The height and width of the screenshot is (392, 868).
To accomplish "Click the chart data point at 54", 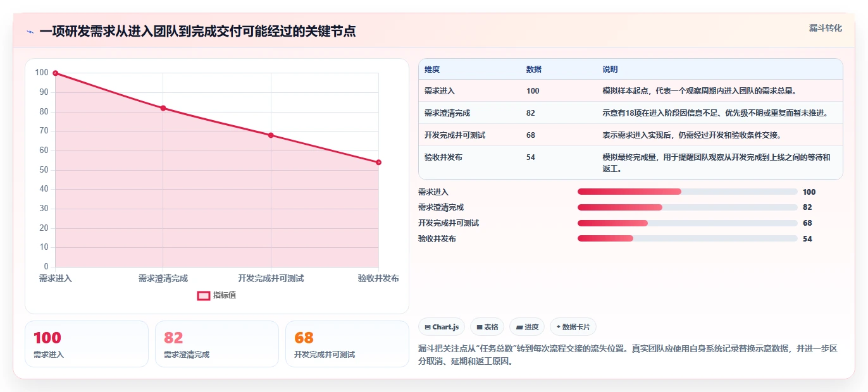I will click(378, 162).
